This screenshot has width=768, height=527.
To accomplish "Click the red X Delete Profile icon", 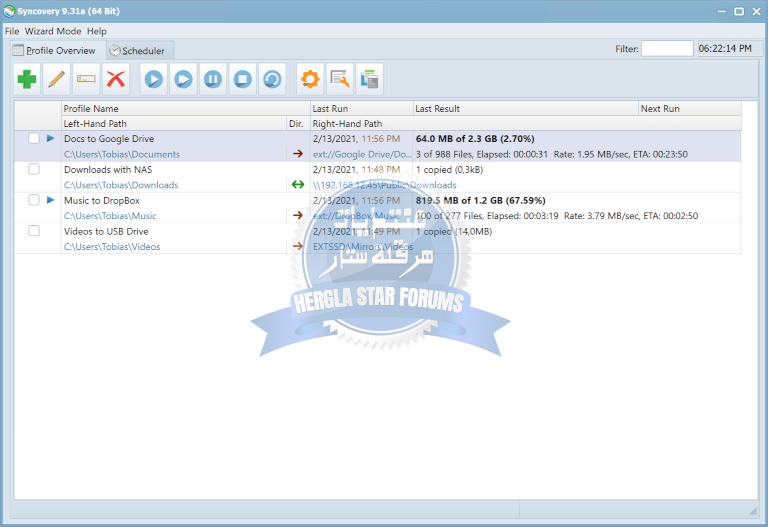I will [116, 78].
